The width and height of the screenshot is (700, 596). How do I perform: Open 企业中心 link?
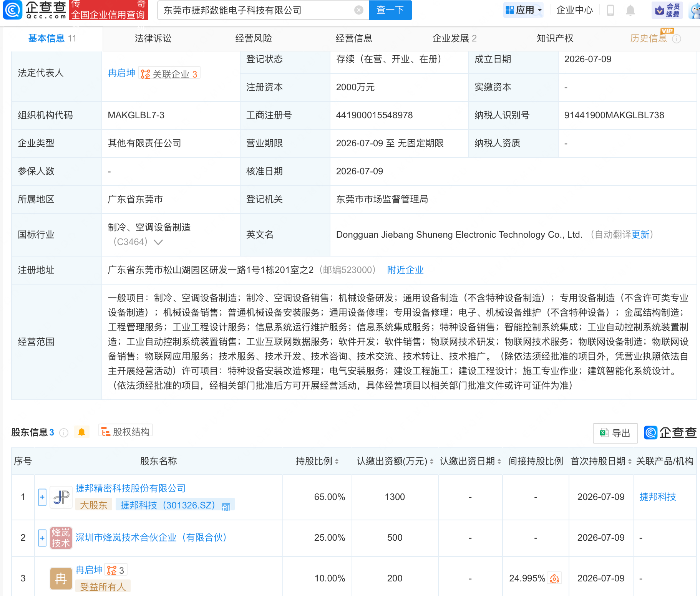tap(574, 10)
